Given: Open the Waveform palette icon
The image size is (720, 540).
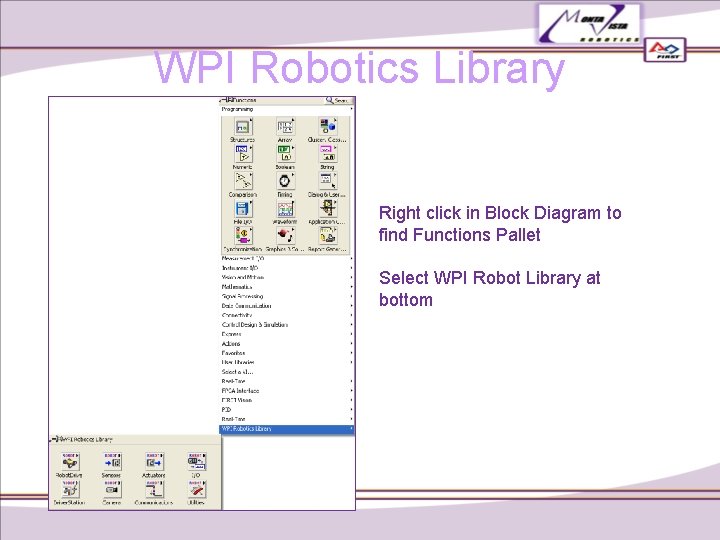Looking at the screenshot, I should 285,208.
